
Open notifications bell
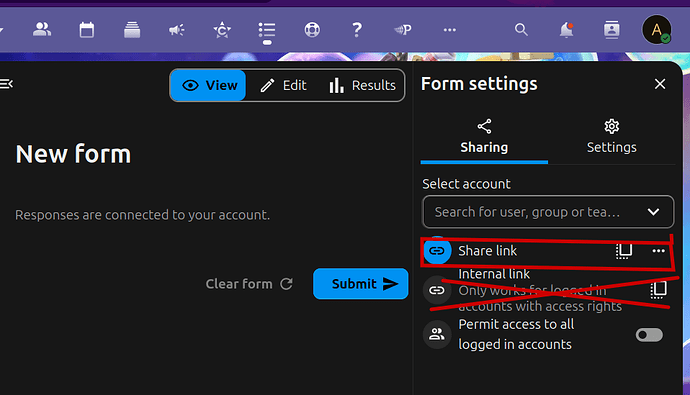[566, 30]
